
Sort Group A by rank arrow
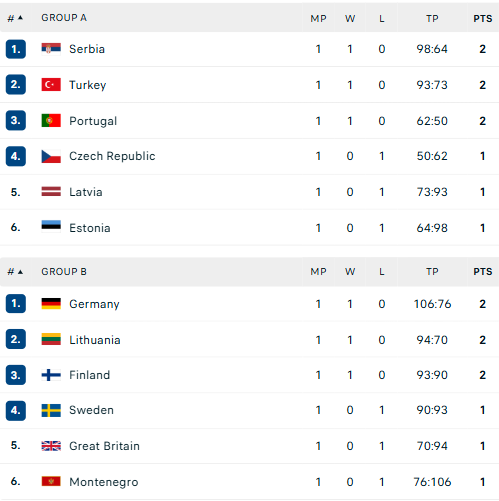coord(20,18)
